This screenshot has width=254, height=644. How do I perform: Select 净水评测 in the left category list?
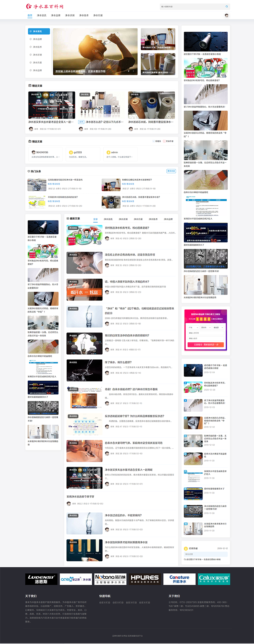click(x=37, y=55)
